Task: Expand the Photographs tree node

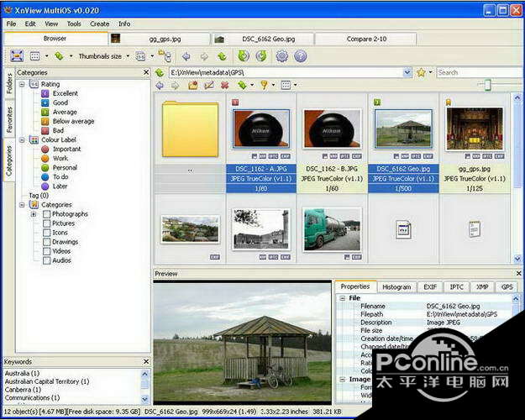Action: click(34, 214)
